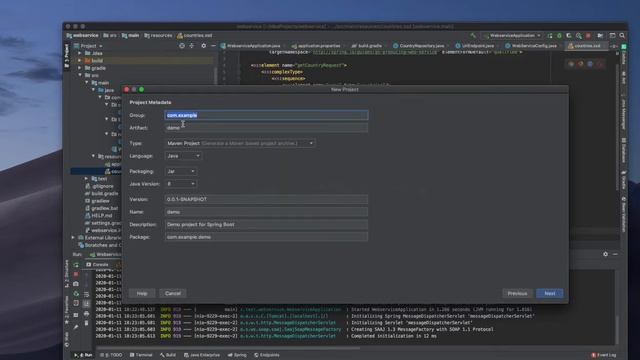Select HELP.md file in project tree
Screen dimensions: 640x360
(99, 216)
